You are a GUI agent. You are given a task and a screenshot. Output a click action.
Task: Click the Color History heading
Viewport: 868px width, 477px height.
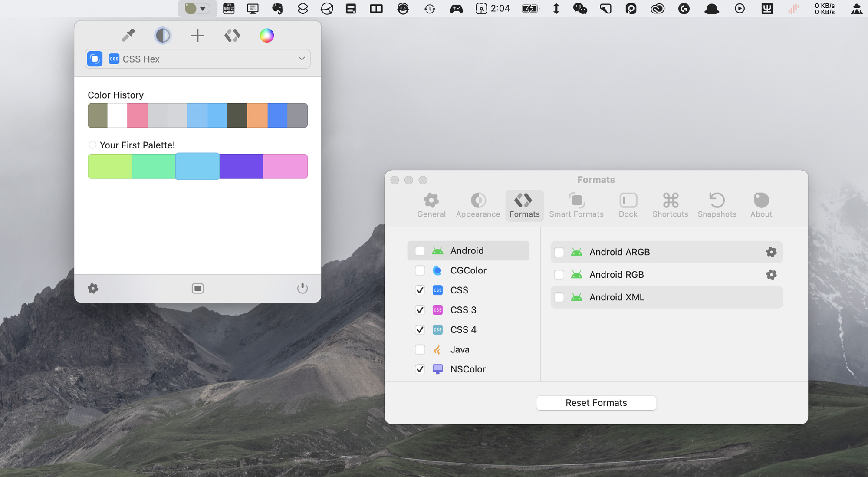[x=115, y=95]
